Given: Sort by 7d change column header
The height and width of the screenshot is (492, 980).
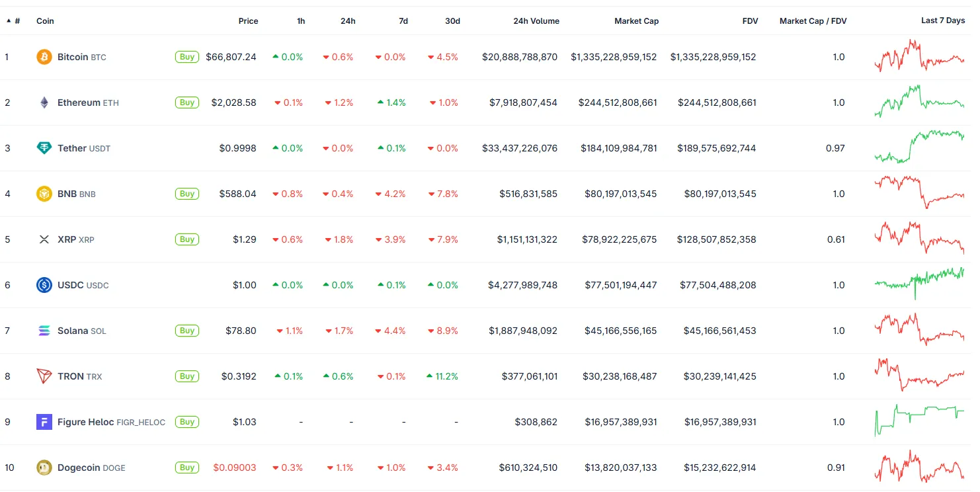Looking at the screenshot, I should pyautogui.click(x=403, y=21).
